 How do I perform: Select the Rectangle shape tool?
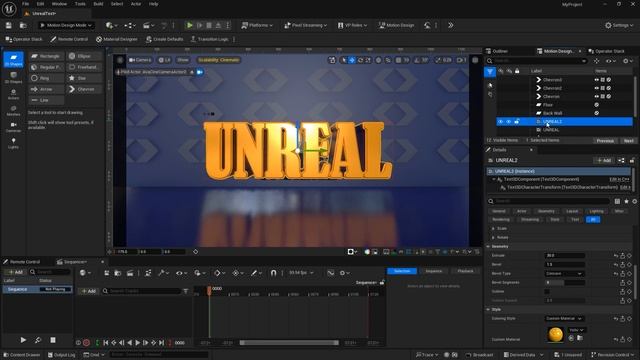46,56
